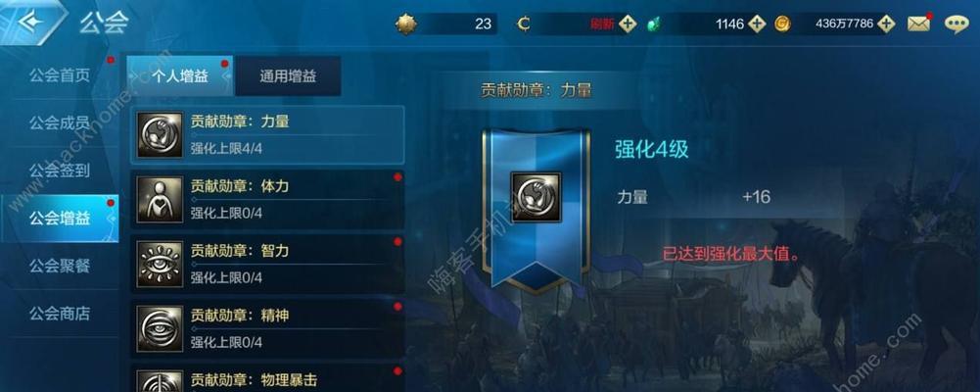Select the 体力 stamina medal icon
980x392 pixels.
tap(160, 200)
